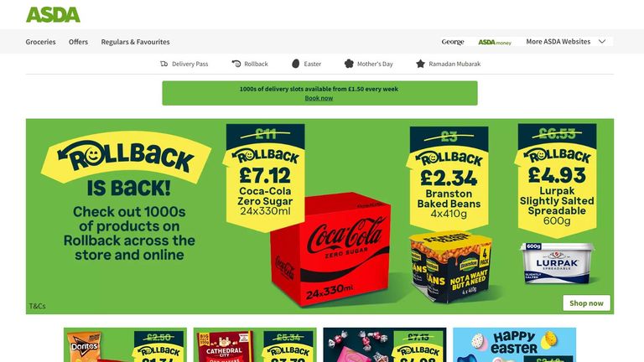
Task: Click the Book now delivery link
Action: (319, 98)
